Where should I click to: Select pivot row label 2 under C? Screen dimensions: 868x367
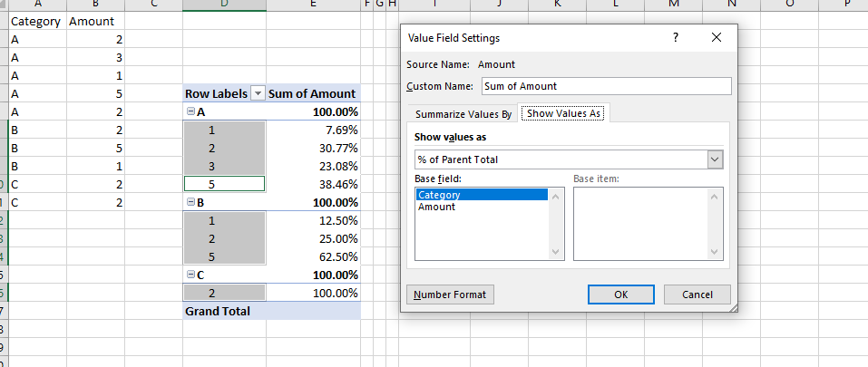pyautogui.click(x=224, y=293)
